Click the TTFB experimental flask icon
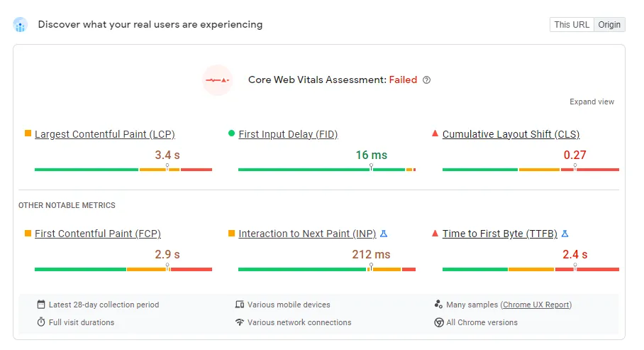 point(565,234)
